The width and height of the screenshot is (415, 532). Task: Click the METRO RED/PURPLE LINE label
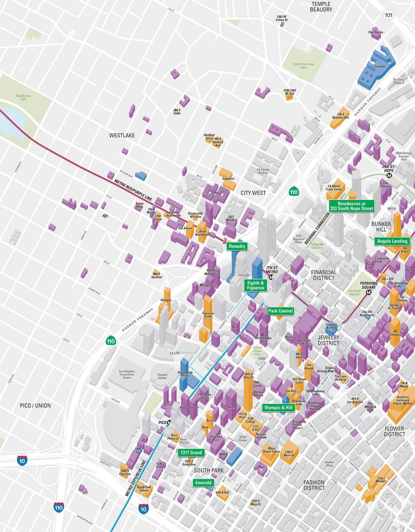point(133,191)
